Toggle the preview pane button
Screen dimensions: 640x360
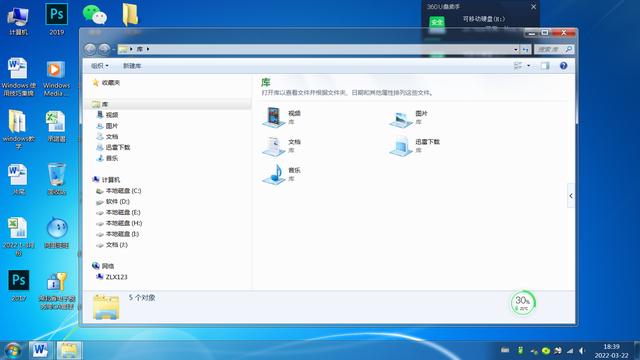pos(545,66)
